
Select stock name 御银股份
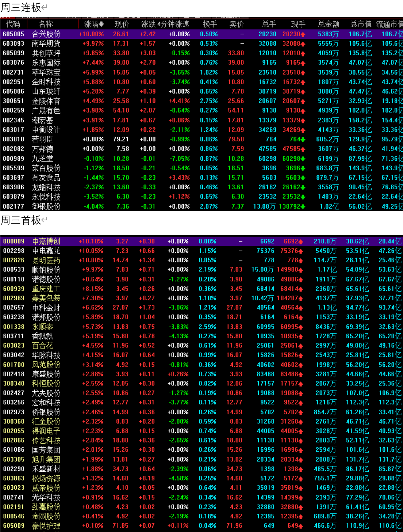tap(46, 206)
